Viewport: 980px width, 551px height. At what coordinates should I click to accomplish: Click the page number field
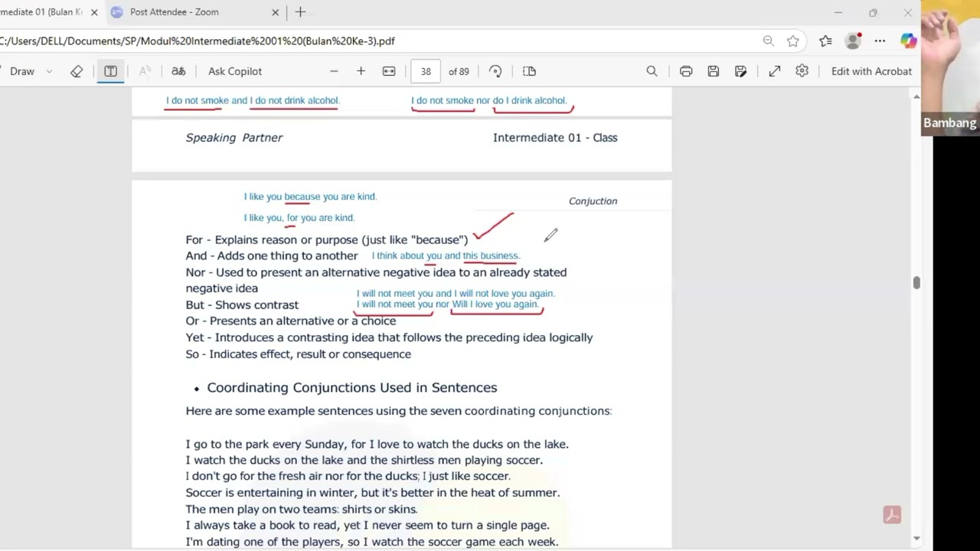(x=426, y=71)
